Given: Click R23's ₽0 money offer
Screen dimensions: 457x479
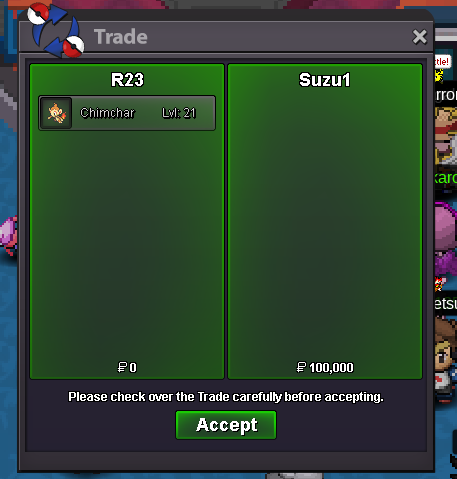Looking at the screenshot, I should (127, 367).
